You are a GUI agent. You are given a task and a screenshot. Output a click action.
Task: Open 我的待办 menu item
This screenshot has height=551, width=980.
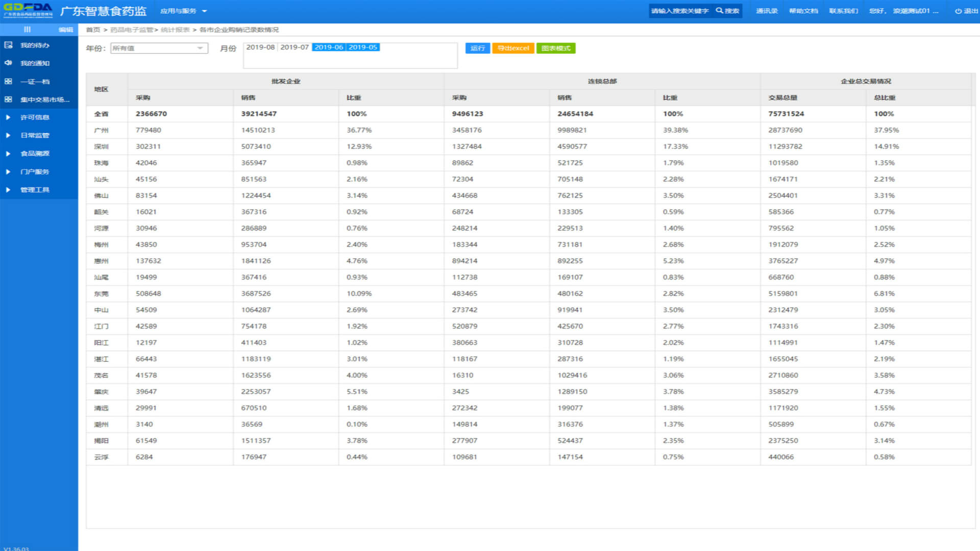pyautogui.click(x=35, y=45)
